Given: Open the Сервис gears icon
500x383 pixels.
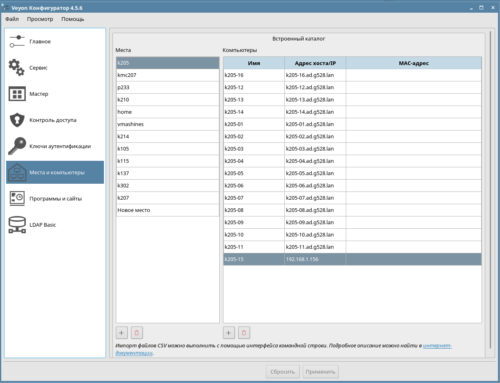Looking at the screenshot, I should point(16,68).
